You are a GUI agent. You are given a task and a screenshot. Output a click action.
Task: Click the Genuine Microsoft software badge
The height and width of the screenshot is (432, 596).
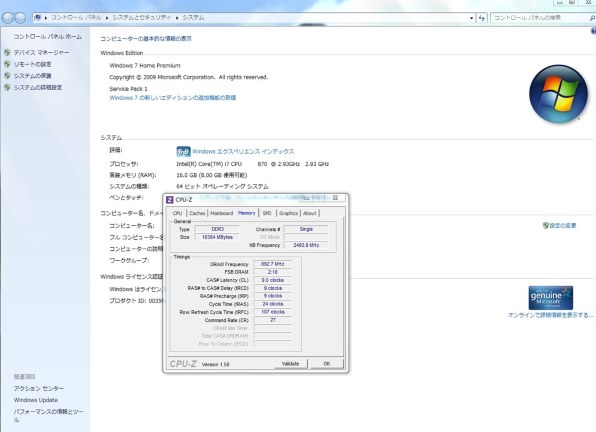(550, 298)
